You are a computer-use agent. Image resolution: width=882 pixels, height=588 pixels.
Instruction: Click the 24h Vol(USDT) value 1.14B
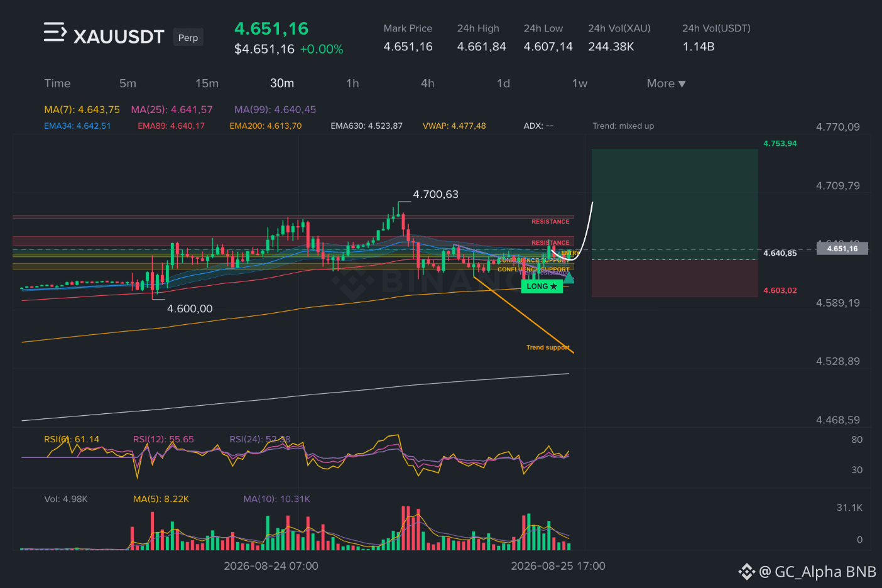pos(699,46)
